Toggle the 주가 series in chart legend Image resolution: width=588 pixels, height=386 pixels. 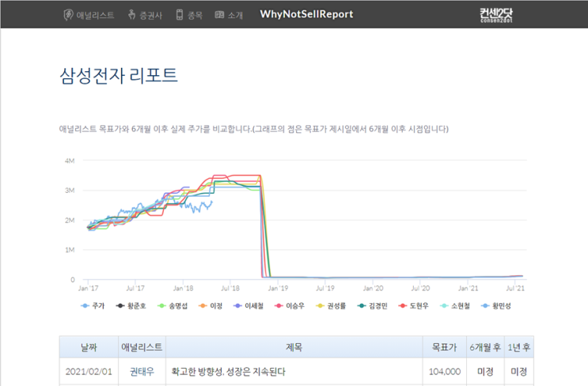pos(93,306)
